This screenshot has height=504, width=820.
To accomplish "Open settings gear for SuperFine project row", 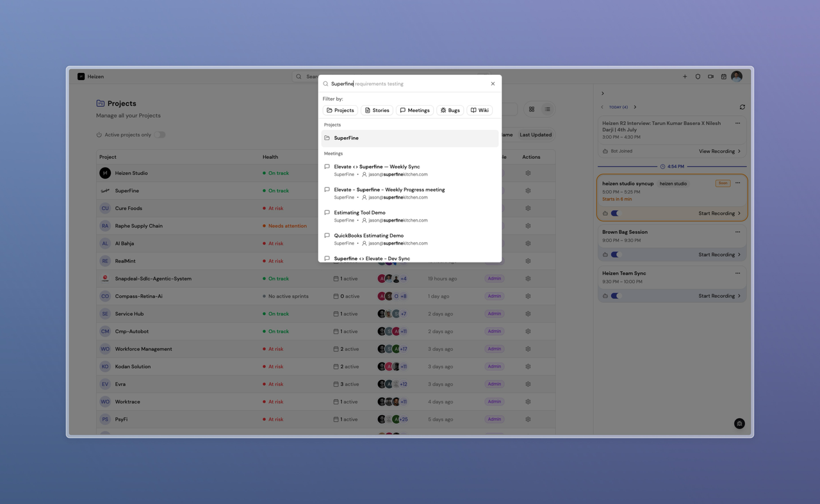I will point(528,191).
